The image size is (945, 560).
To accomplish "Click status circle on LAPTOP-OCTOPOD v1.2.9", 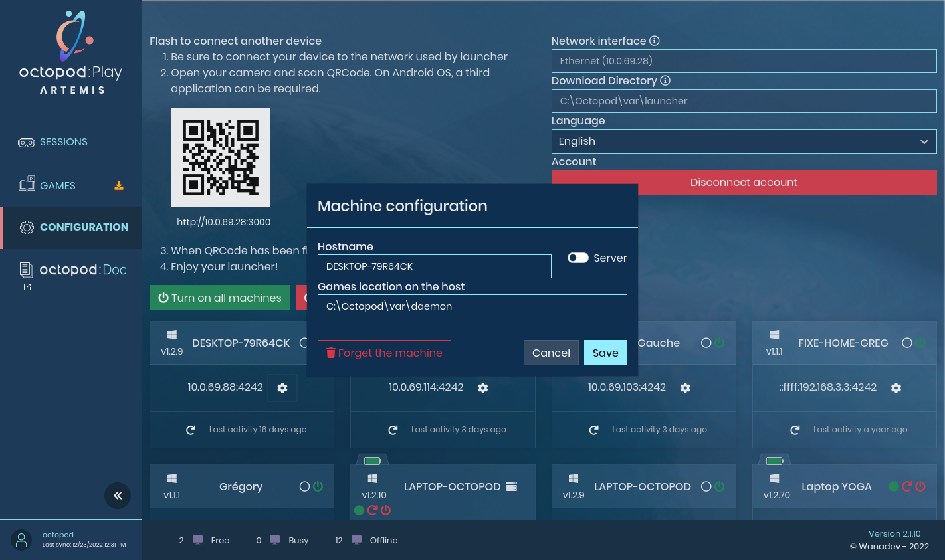I will pos(706,486).
